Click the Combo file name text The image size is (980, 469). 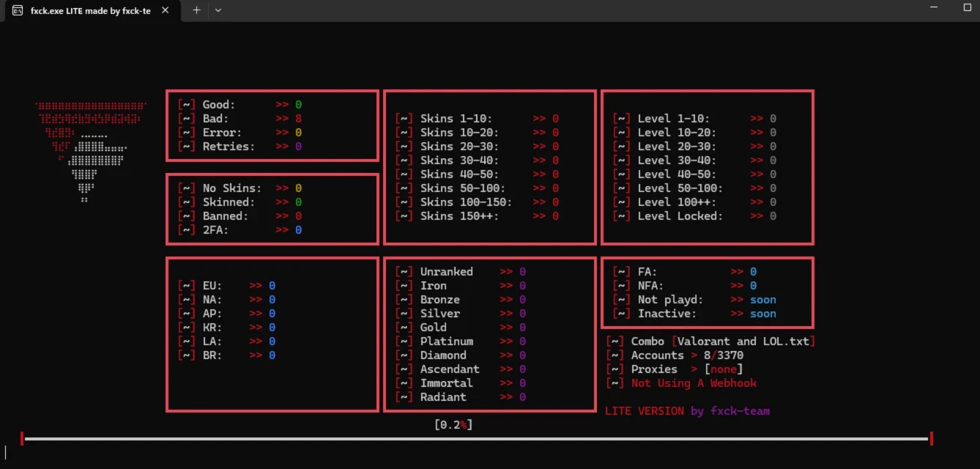coord(746,341)
